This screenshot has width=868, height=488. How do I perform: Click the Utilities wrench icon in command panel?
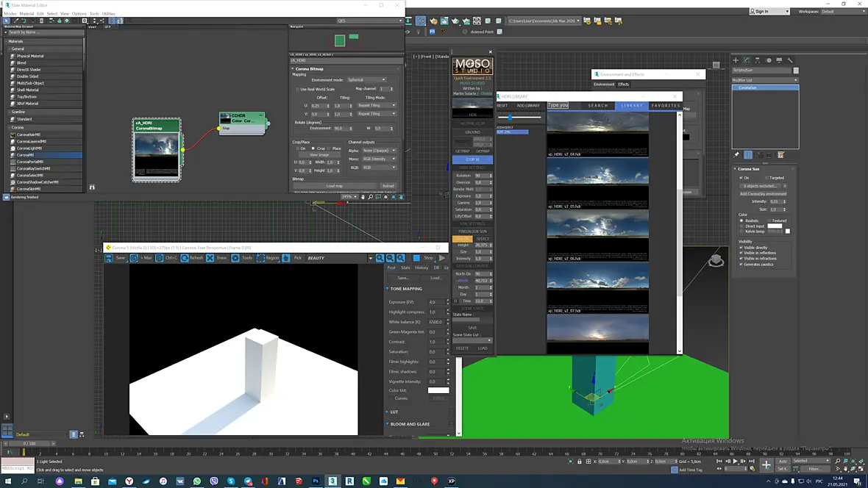[x=790, y=60]
